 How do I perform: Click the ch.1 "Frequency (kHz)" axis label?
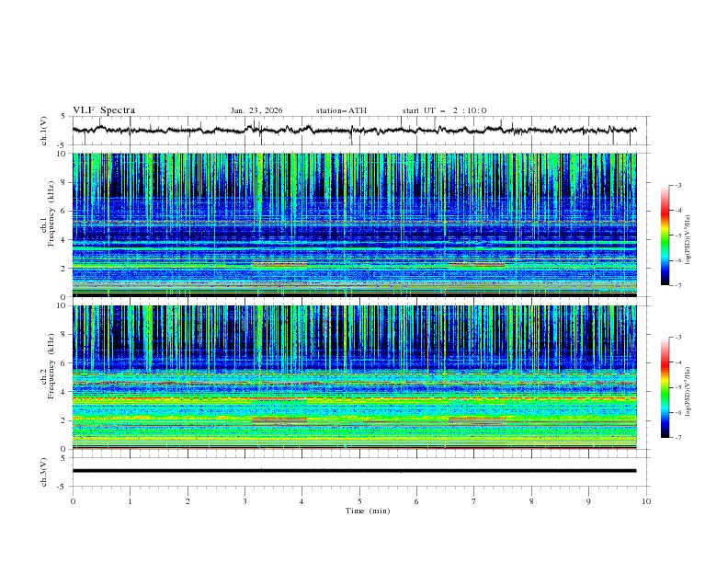[51, 214]
